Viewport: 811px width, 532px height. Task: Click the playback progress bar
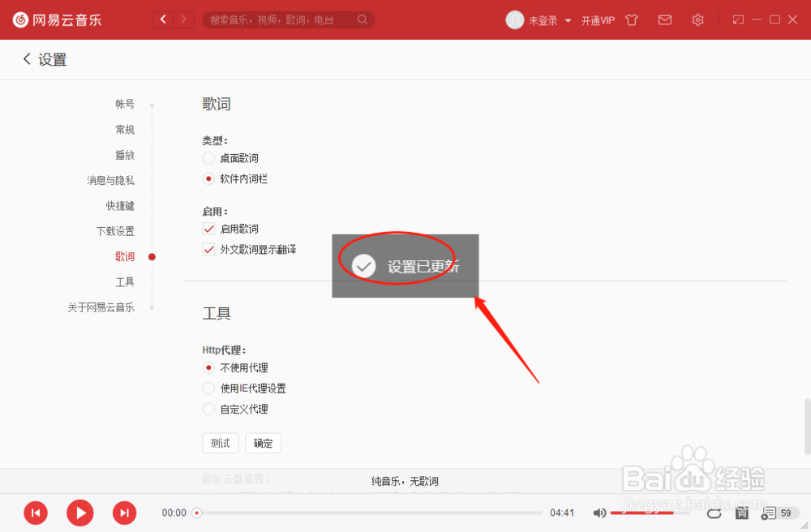tap(369, 513)
